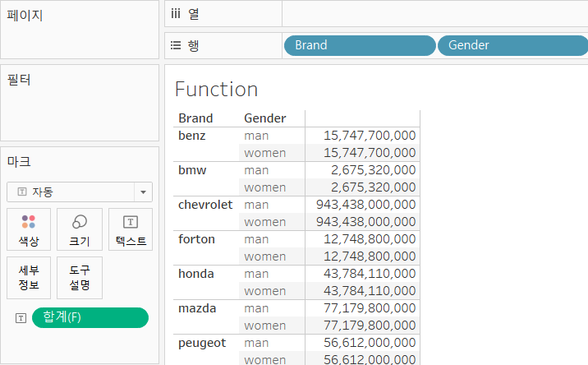Click the Brand column header
The image size is (588, 365).
pos(195,118)
